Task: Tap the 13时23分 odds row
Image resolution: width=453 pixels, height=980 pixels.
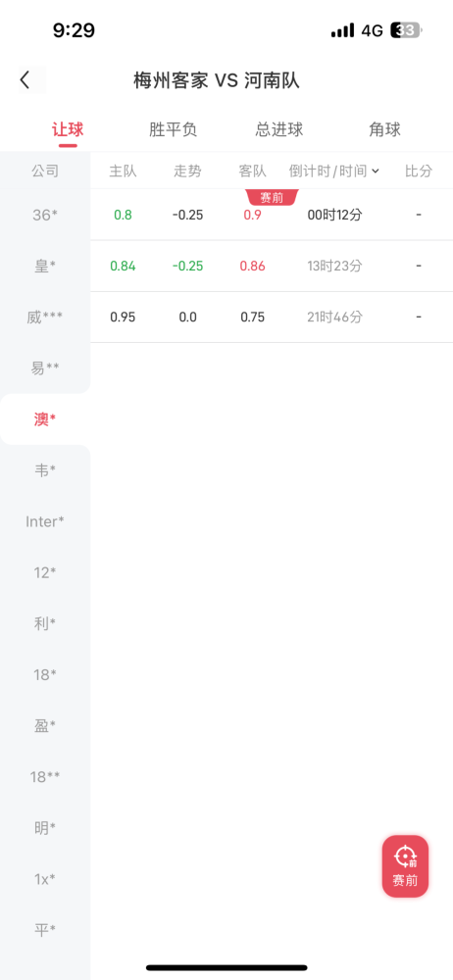Action: (272, 267)
